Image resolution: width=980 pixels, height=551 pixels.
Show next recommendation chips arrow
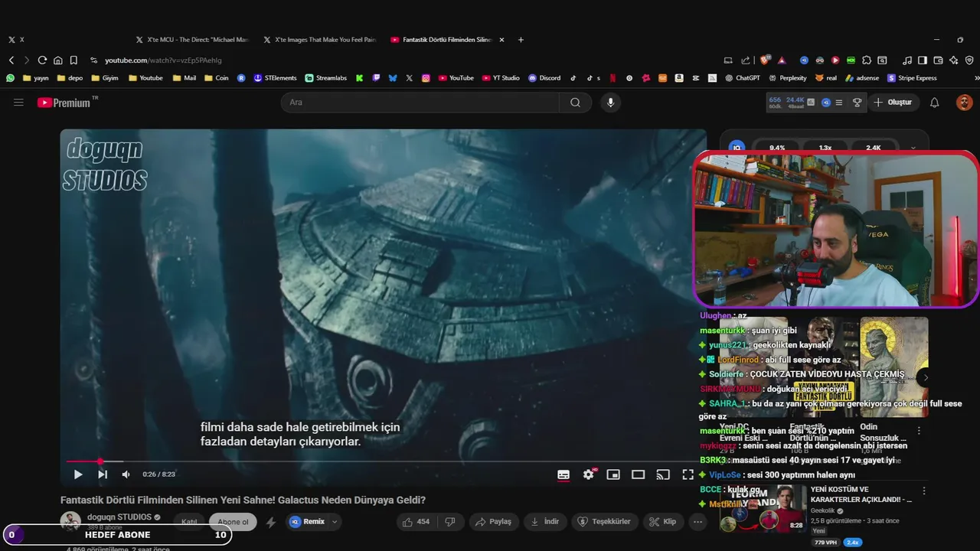coord(926,377)
